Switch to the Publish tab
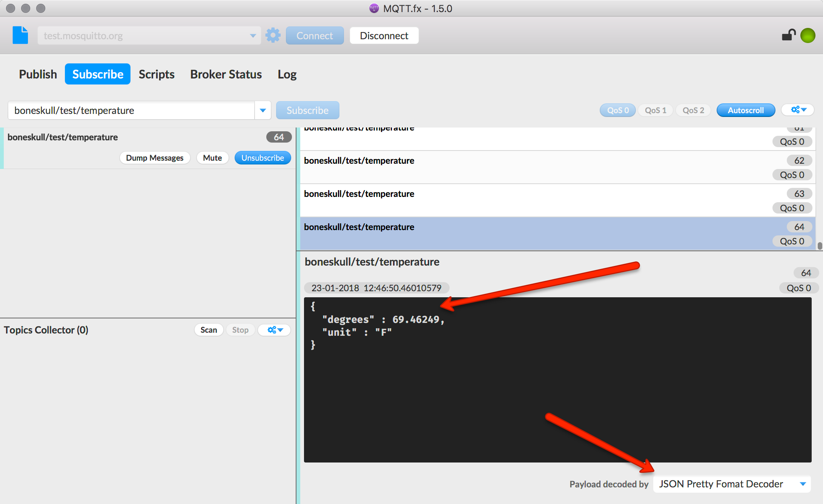Image resolution: width=823 pixels, height=504 pixels. pyautogui.click(x=38, y=74)
